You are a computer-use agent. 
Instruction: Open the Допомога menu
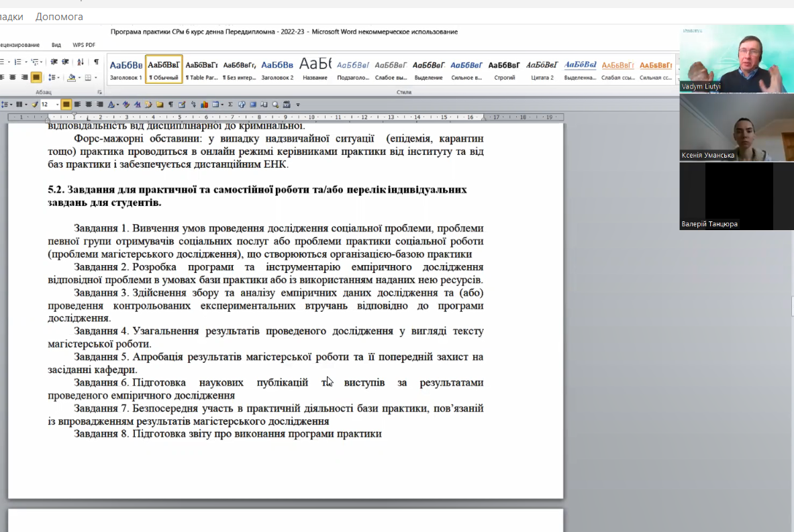pyautogui.click(x=59, y=17)
